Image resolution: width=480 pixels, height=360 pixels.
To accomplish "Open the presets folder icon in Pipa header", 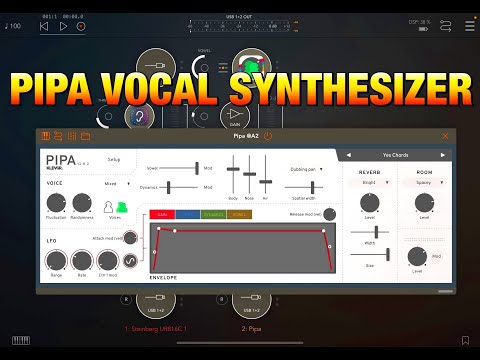I will (86, 136).
